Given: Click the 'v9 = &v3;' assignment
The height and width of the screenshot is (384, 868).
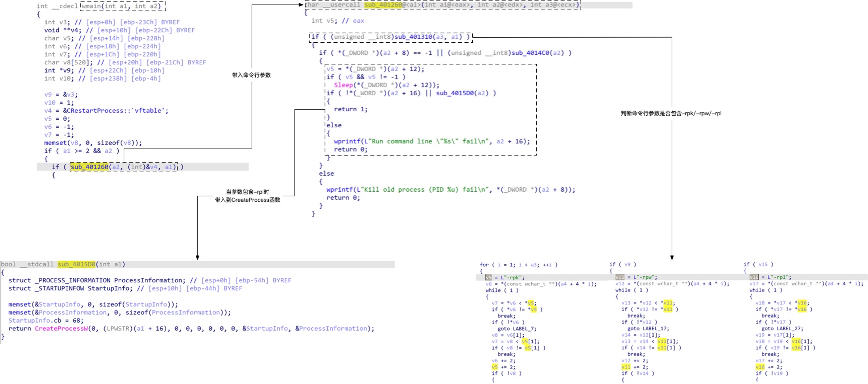Looking at the screenshot, I should click(x=61, y=94).
